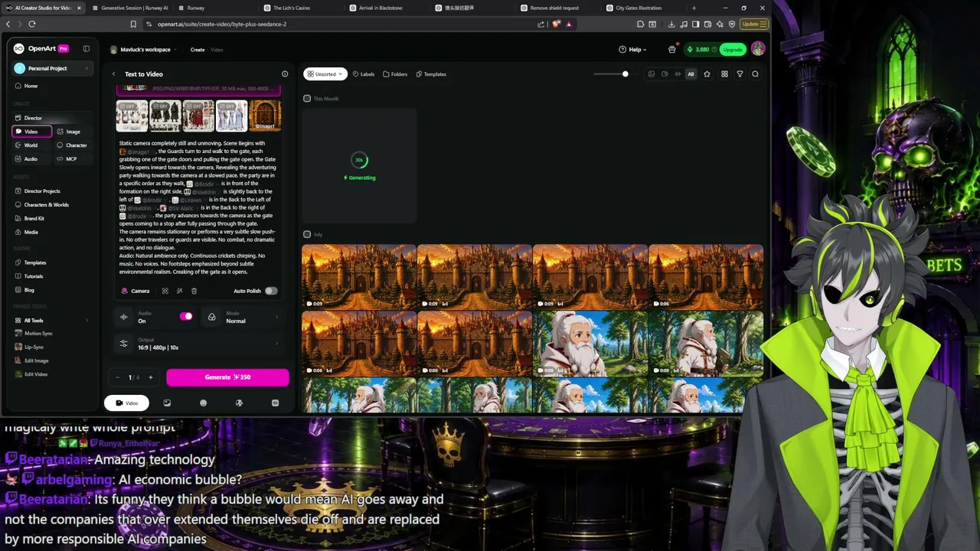Filter gallery by videos icon
This screenshot has height=551, width=980.
tap(665, 74)
